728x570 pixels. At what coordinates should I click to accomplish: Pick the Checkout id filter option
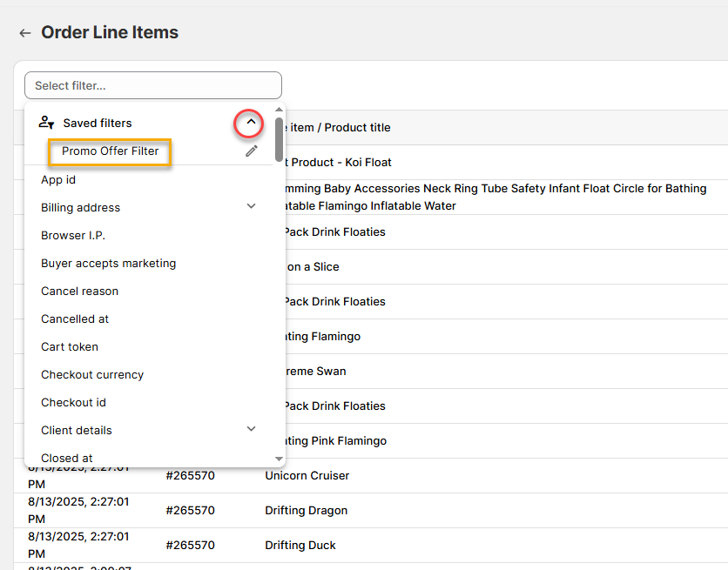pyautogui.click(x=73, y=402)
